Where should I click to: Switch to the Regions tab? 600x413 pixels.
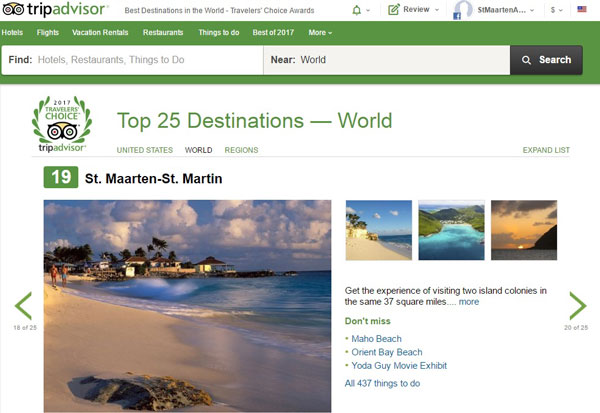pos(241,150)
